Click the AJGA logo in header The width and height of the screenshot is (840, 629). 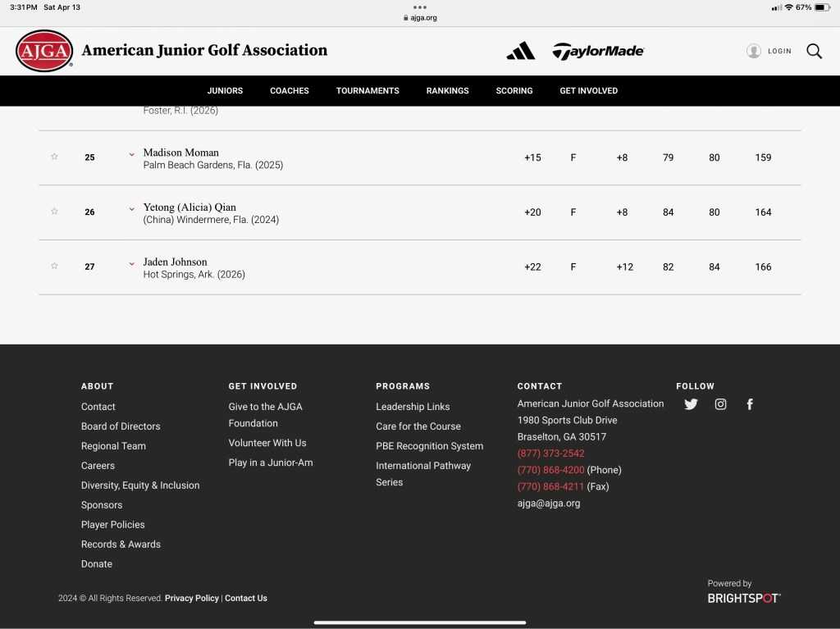pos(44,51)
